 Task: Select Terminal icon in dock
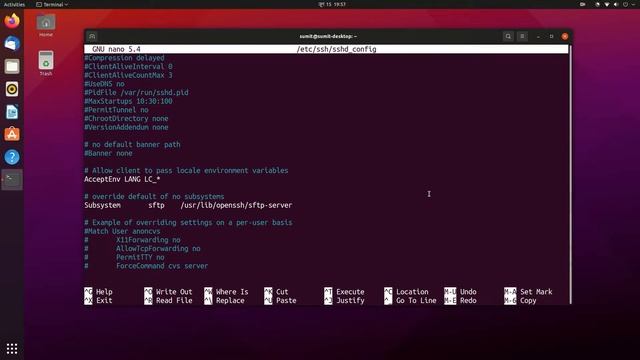click(12, 180)
